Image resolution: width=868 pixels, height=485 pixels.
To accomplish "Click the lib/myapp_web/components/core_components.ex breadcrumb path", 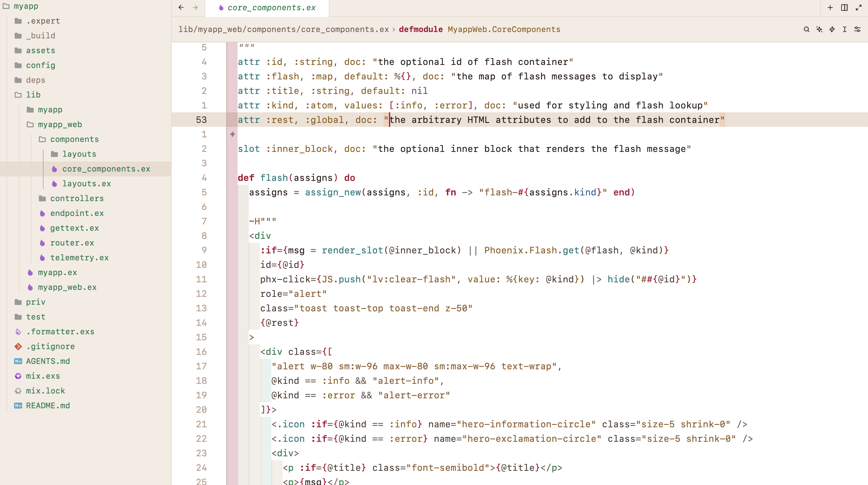I will coord(283,29).
